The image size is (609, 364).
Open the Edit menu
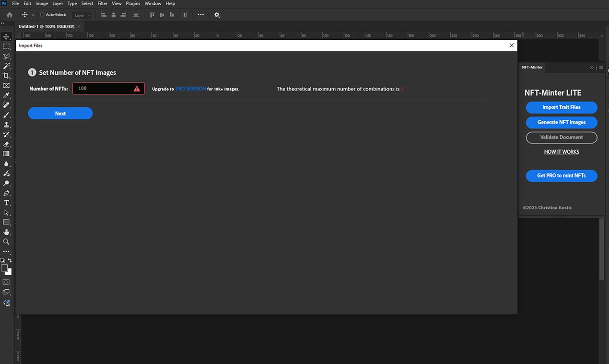pos(27,3)
